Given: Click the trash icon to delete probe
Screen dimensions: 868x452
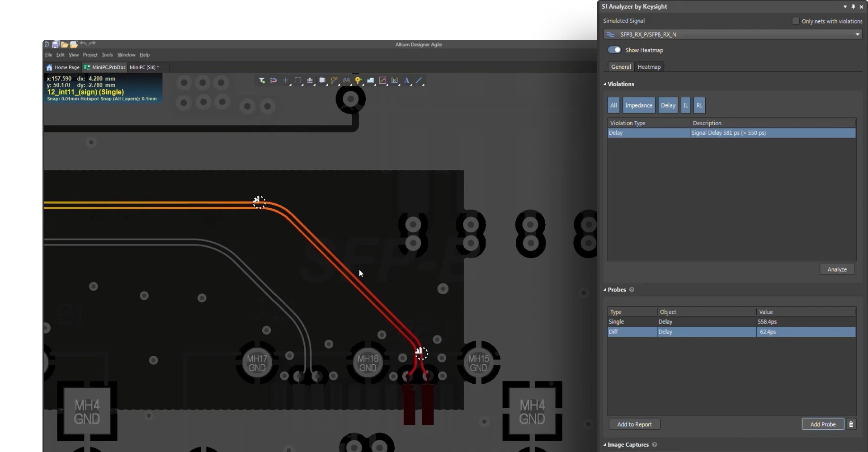Looking at the screenshot, I should tap(851, 424).
